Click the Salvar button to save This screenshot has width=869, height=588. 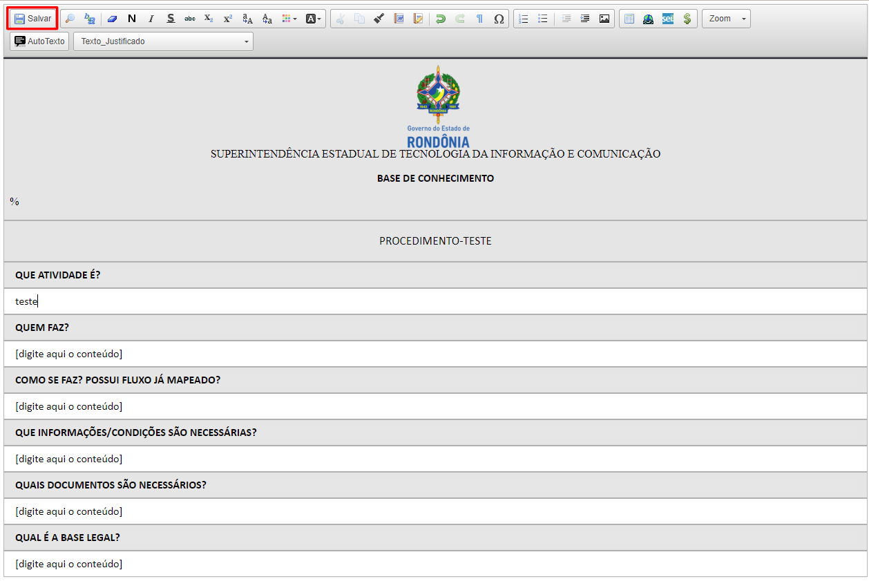pyautogui.click(x=32, y=19)
